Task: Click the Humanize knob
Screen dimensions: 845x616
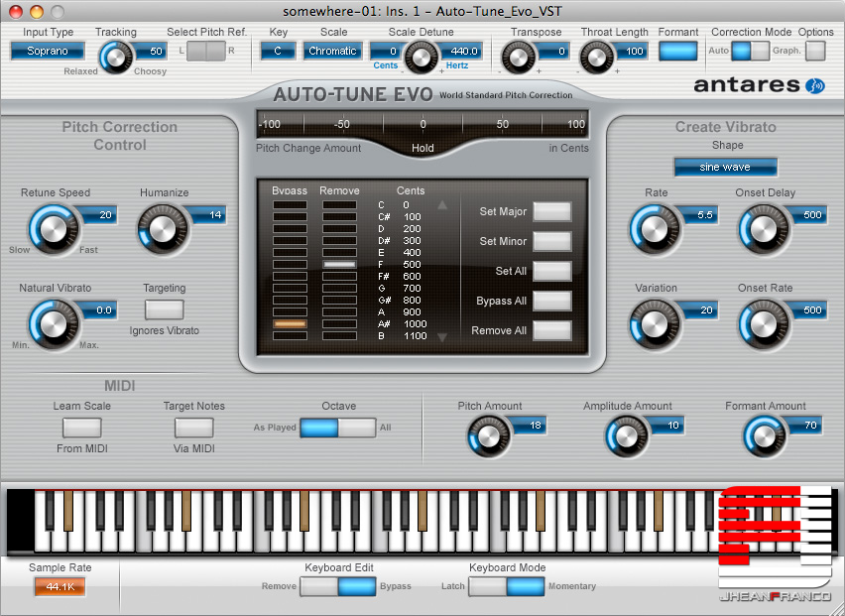Action: (x=163, y=229)
